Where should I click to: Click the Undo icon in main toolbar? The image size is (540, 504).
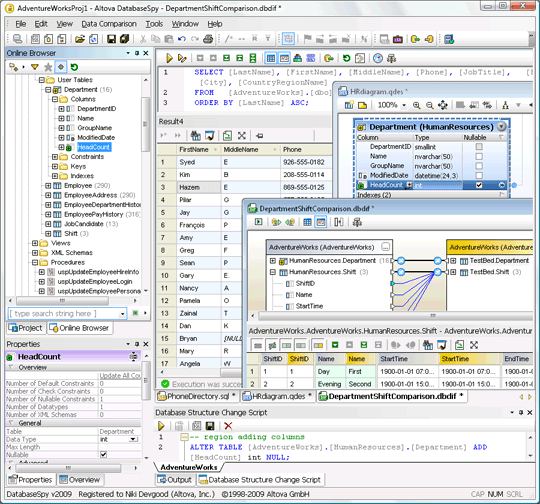pos(182,39)
